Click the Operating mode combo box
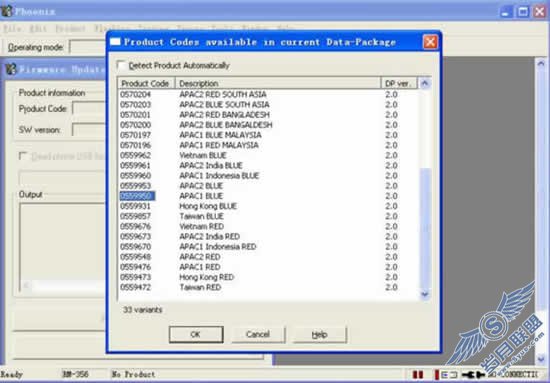The height and width of the screenshot is (383, 550). pos(88,47)
